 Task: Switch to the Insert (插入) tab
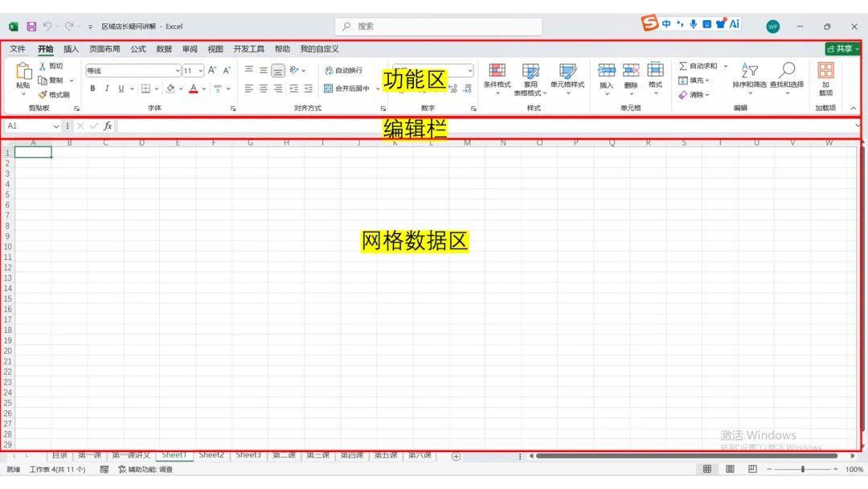[x=71, y=49]
